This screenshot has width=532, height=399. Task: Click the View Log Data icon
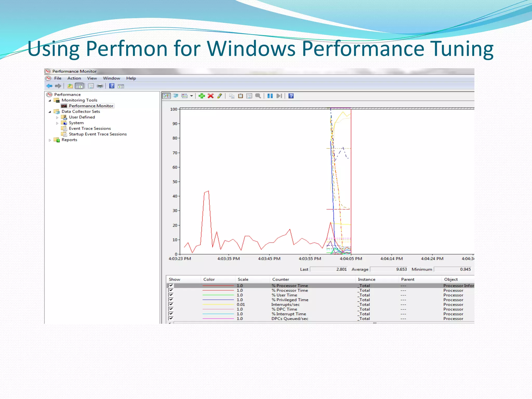pos(175,96)
